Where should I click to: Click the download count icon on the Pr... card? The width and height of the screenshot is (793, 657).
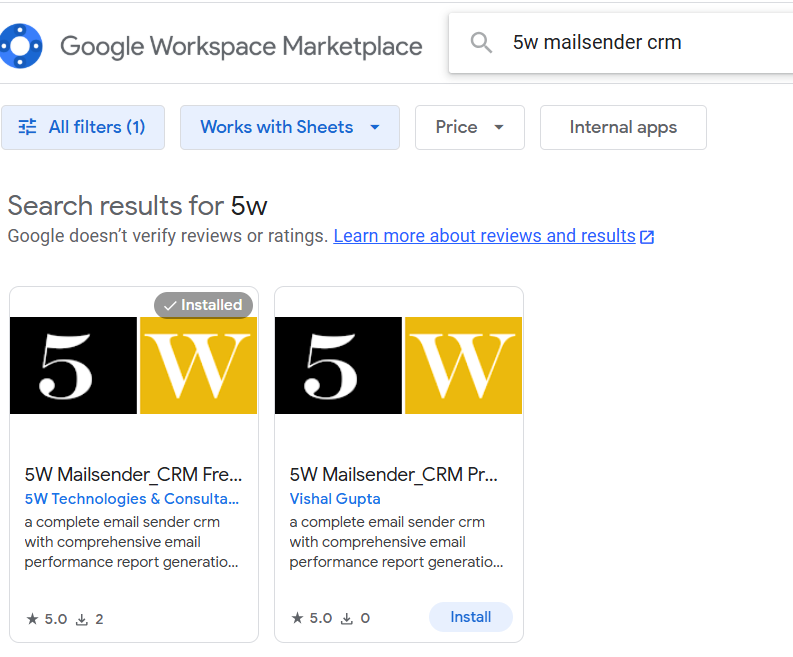pyautogui.click(x=346, y=618)
